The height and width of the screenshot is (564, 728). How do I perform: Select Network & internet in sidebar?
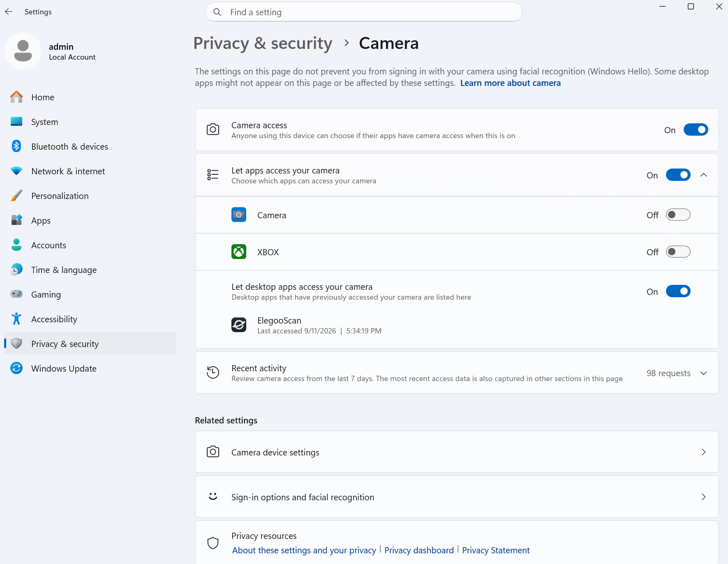pos(90,171)
